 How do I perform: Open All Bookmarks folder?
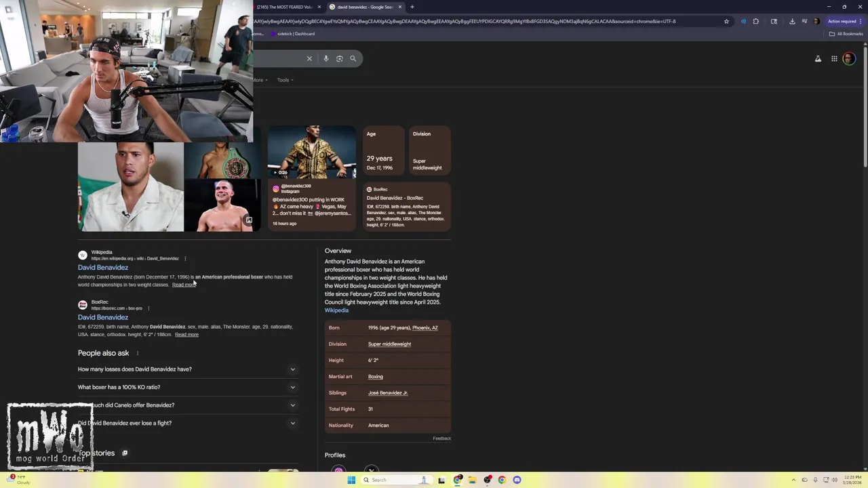coord(846,34)
